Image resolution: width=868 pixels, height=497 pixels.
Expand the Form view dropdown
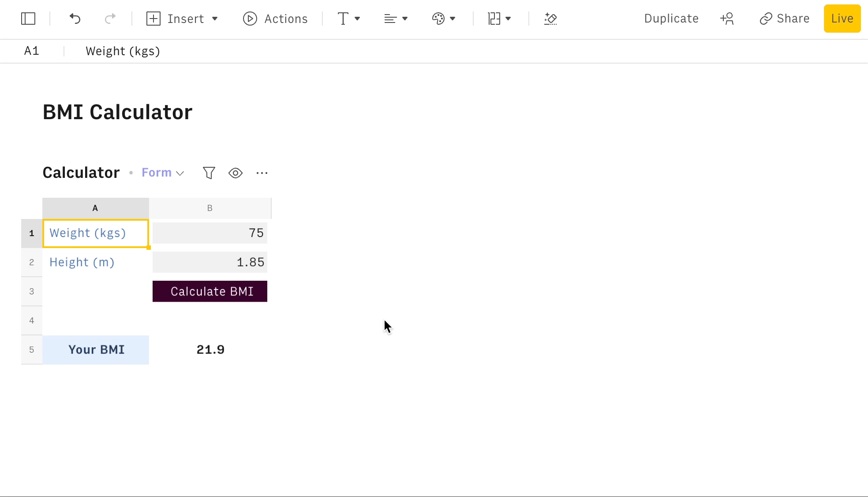(163, 173)
